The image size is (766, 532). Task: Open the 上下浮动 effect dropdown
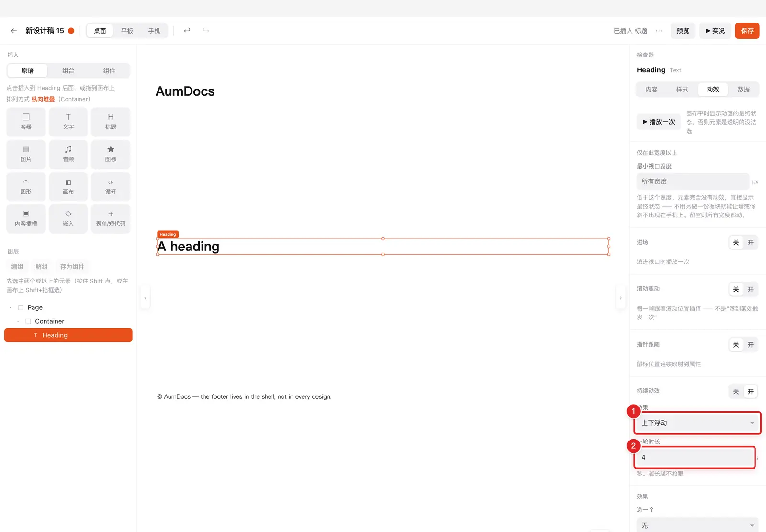coord(698,423)
